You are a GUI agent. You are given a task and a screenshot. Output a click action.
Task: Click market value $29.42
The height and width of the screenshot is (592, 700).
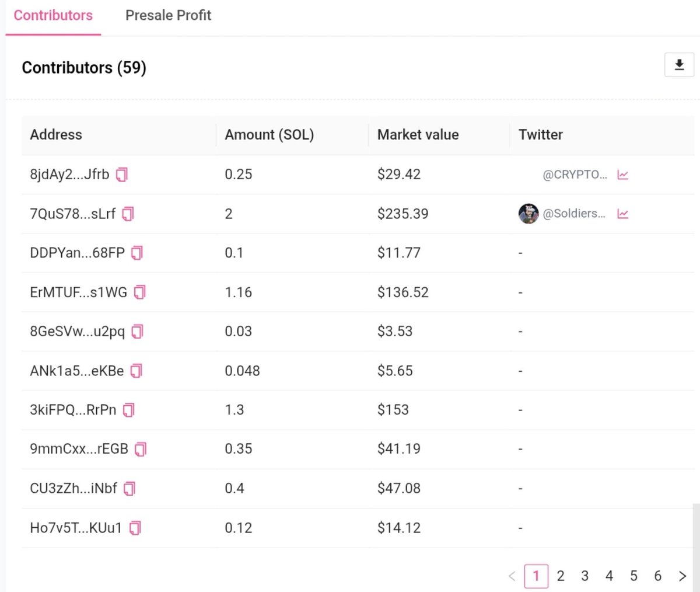399,175
